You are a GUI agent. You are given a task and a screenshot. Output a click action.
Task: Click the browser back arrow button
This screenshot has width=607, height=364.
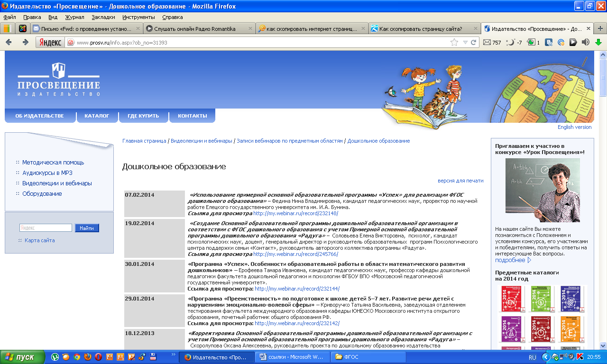(9, 42)
